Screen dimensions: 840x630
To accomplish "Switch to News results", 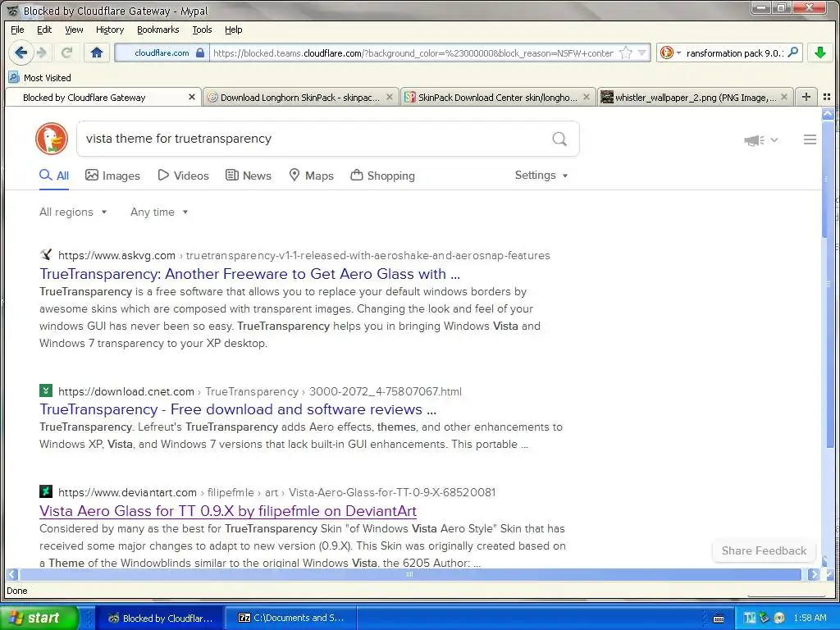I will point(249,176).
